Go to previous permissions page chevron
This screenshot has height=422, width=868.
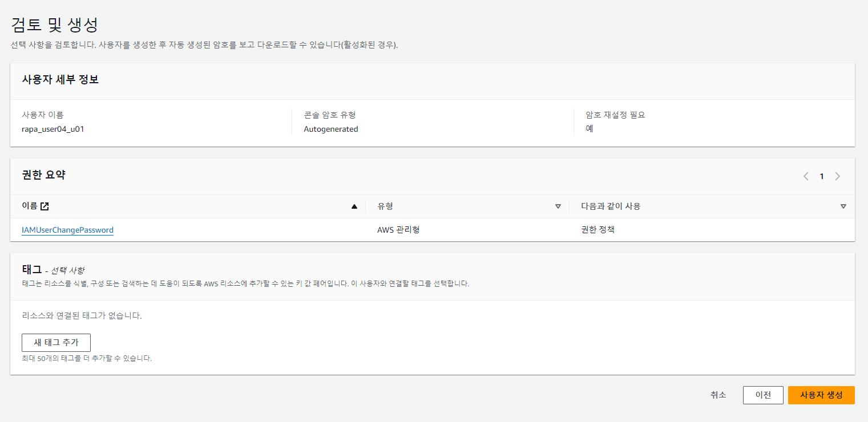[x=806, y=176]
